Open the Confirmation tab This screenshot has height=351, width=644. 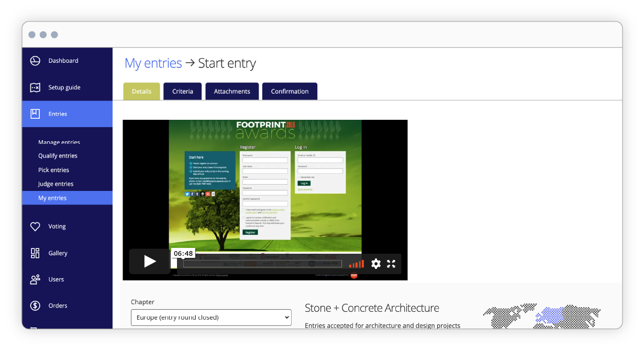290,91
